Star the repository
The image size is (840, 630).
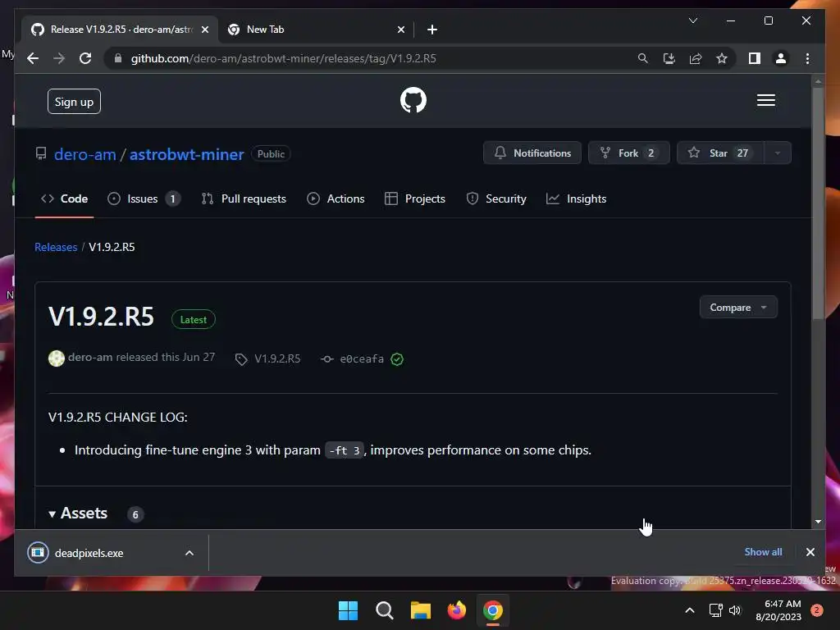tap(720, 153)
